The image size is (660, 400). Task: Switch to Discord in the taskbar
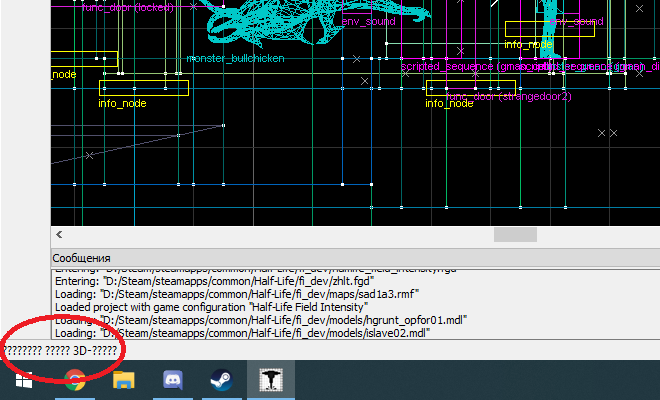pyautogui.click(x=172, y=380)
